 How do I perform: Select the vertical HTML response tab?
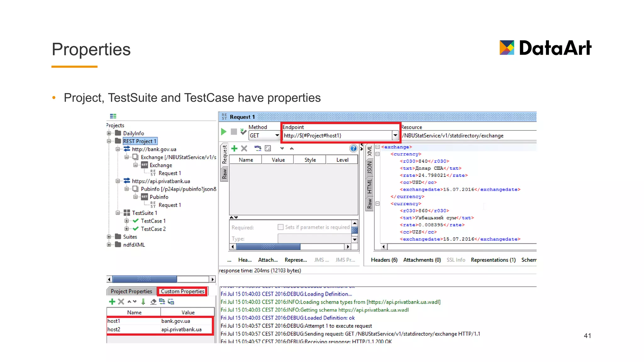369,186
